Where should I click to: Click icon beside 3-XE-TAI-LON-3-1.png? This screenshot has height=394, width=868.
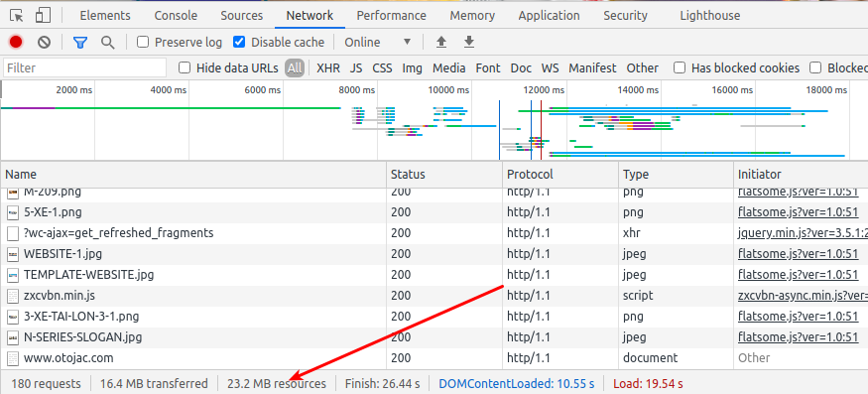click(13, 317)
